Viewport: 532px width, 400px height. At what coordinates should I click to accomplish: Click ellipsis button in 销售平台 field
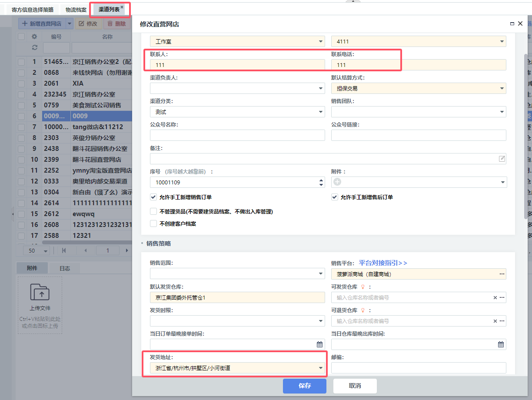(x=502, y=274)
